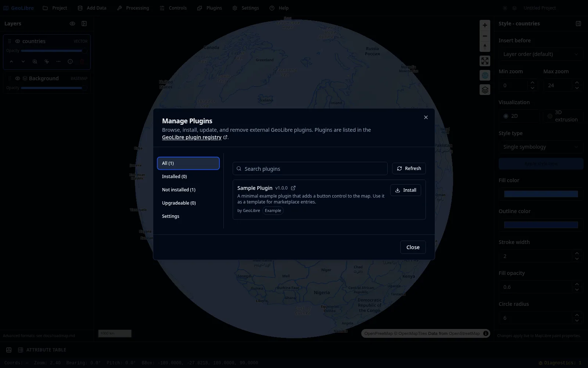Reset map bearing with compass button

pos(485,46)
